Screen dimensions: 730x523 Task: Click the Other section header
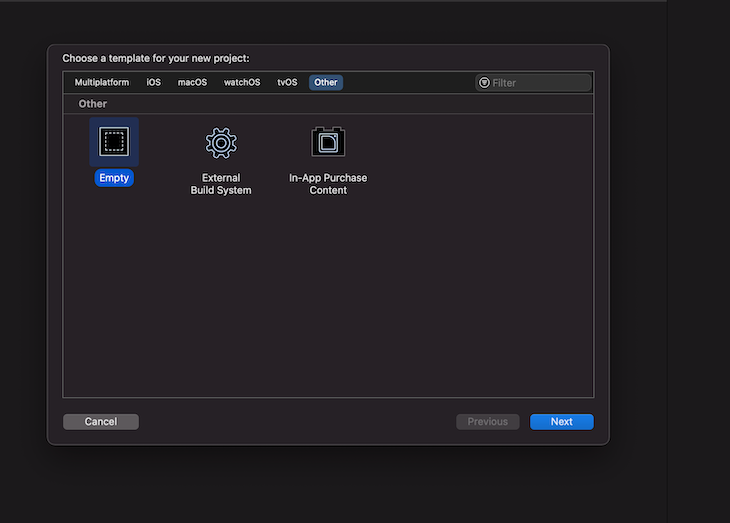93,104
